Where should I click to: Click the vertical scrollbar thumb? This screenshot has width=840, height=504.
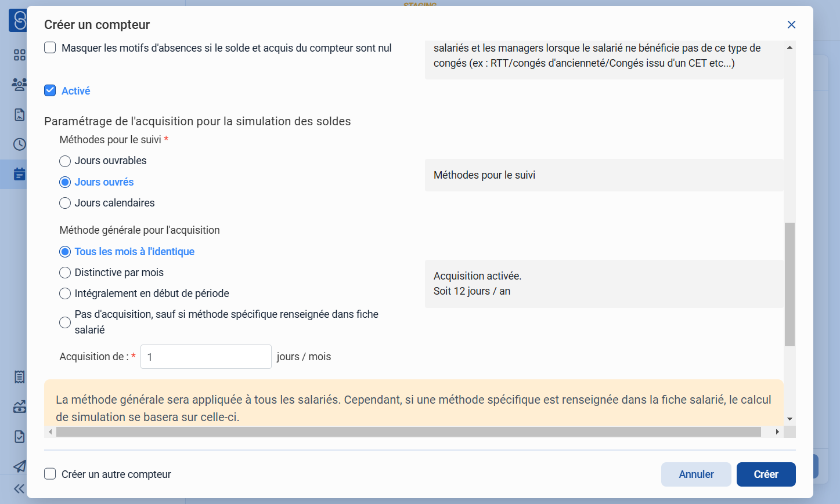[789, 284]
